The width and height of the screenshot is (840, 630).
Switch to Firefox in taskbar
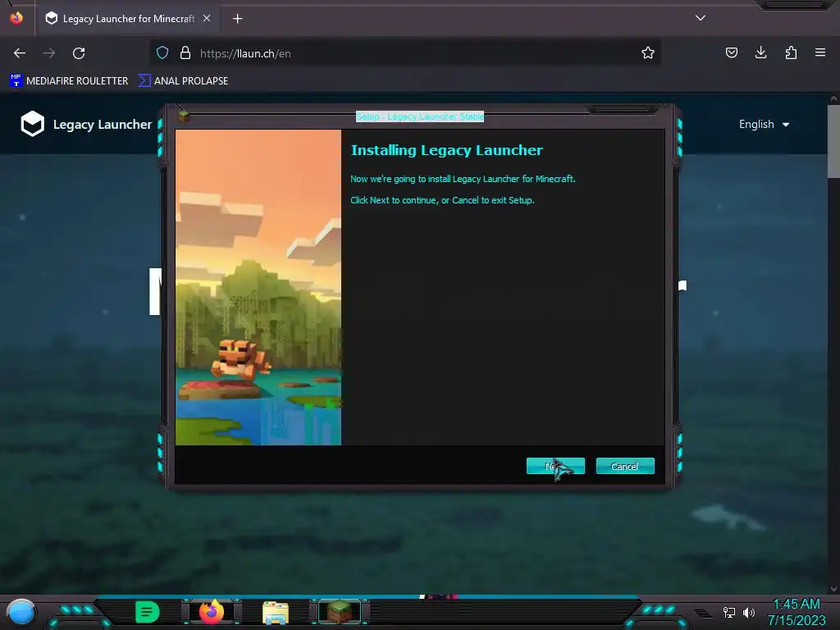point(212,612)
